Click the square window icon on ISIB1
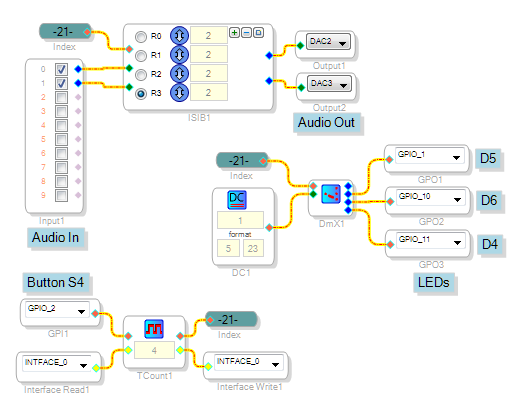The width and height of the screenshot is (524, 403). pos(258,32)
